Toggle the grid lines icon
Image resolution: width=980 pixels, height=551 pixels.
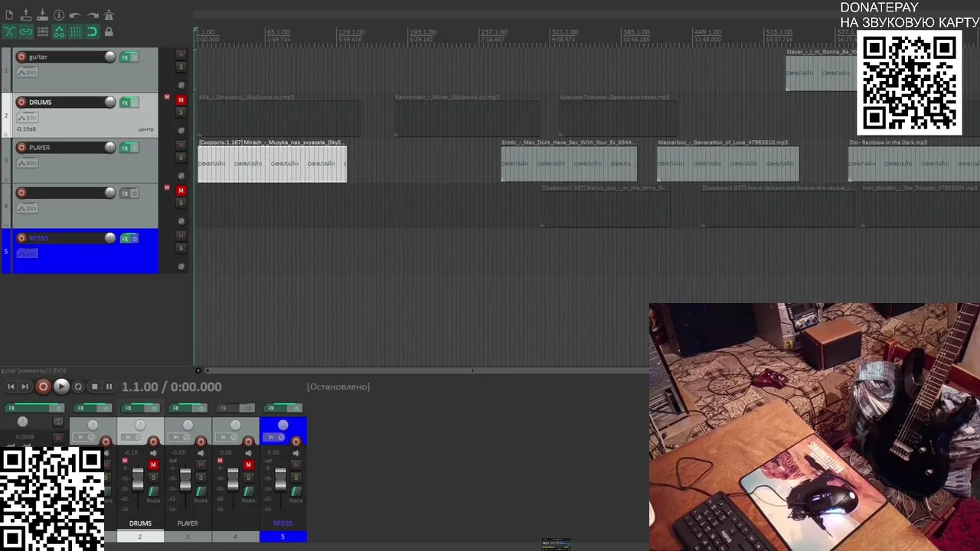pyautogui.click(x=76, y=32)
